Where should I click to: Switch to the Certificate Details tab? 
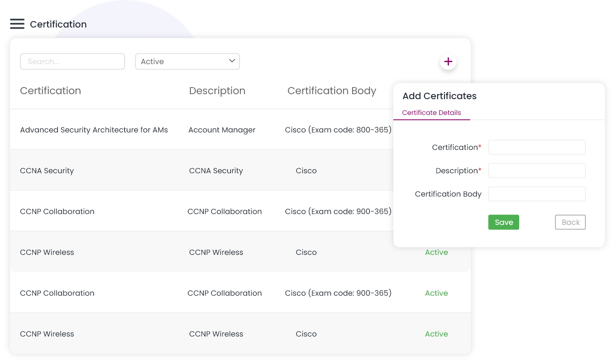tap(431, 112)
